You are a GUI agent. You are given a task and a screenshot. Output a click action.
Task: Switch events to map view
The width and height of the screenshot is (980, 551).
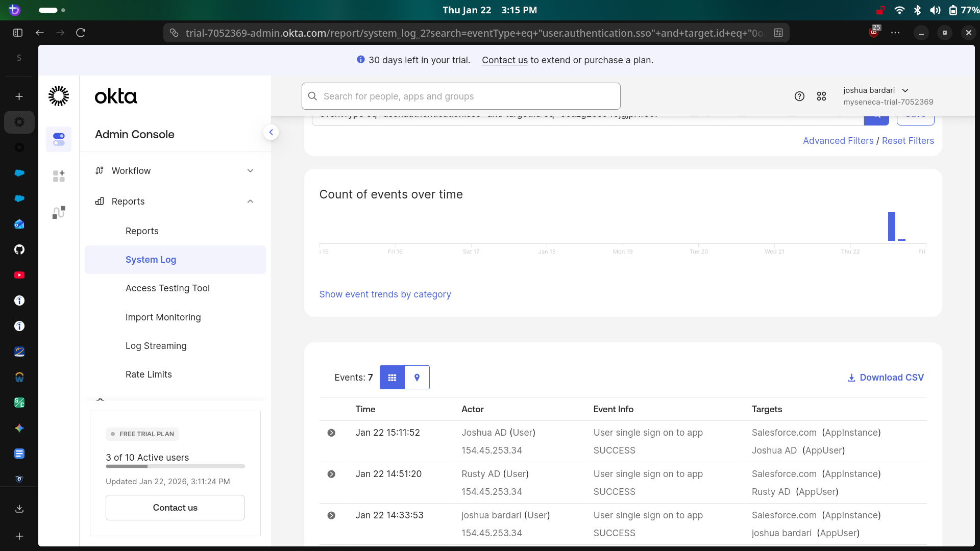[417, 378]
